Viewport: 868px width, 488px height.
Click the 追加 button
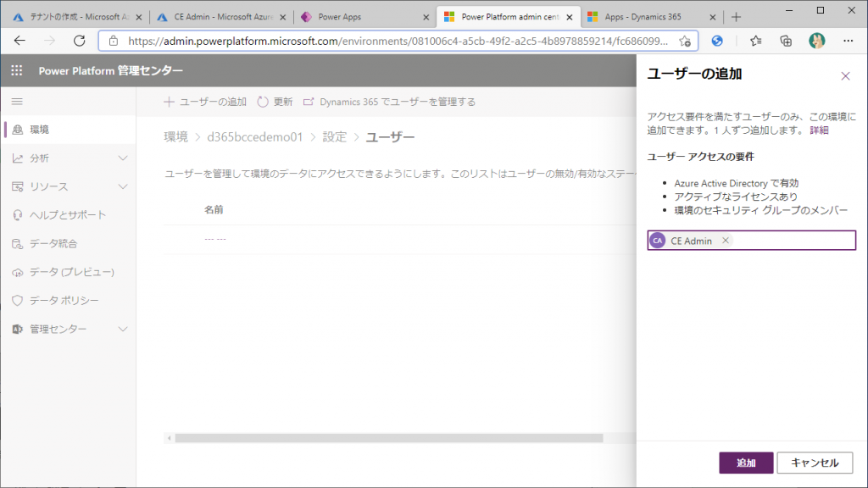click(746, 463)
